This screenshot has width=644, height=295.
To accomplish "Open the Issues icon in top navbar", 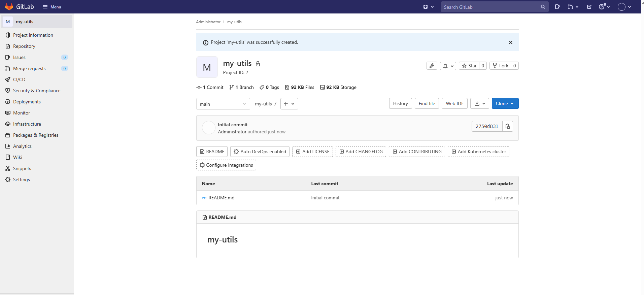I will click(x=557, y=7).
